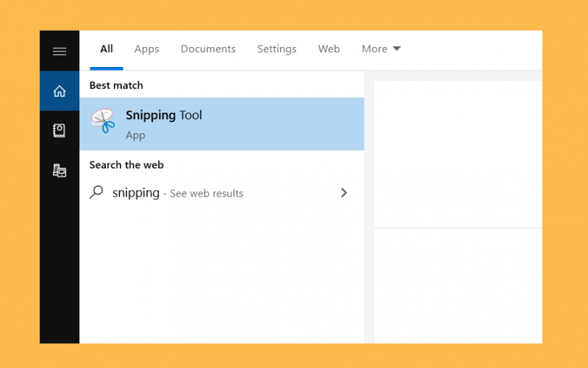Expand snipping web result chevron arrow
This screenshot has width=588, height=368.
(x=344, y=193)
